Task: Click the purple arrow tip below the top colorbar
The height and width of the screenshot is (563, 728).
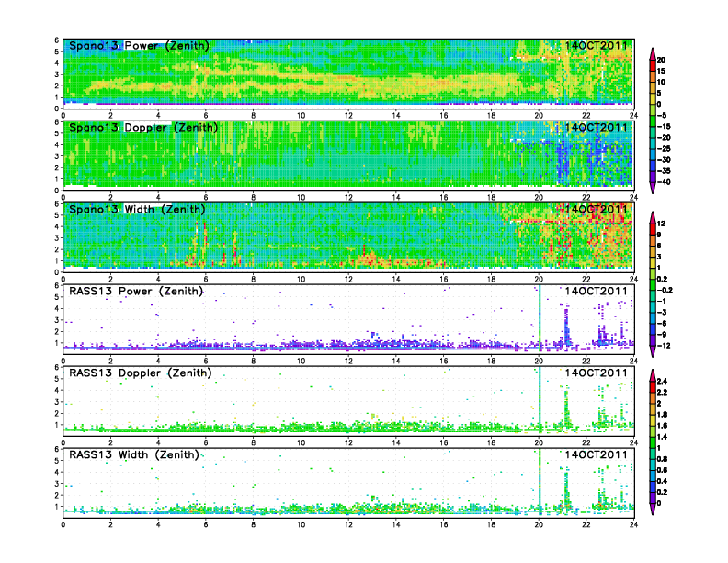Action: [x=653, y=190]
